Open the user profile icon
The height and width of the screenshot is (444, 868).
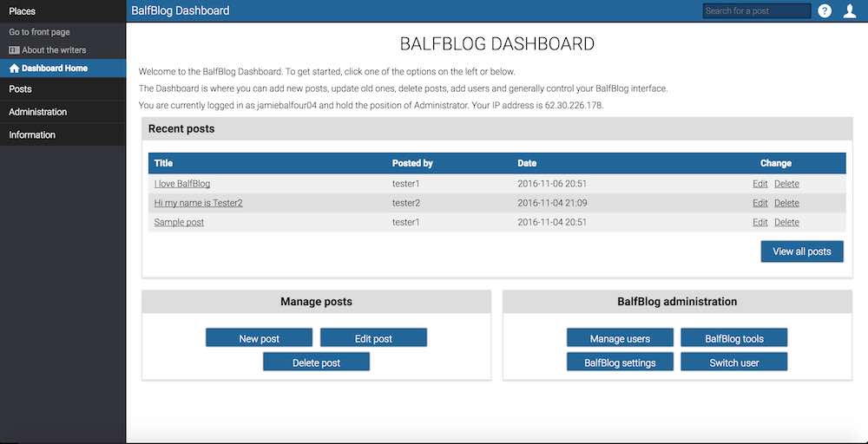tap(850, 10)
